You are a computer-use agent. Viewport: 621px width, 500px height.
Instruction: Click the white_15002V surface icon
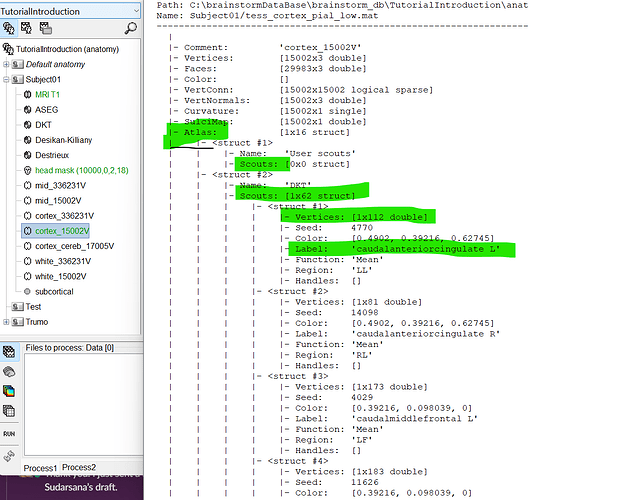pos(27,277)
